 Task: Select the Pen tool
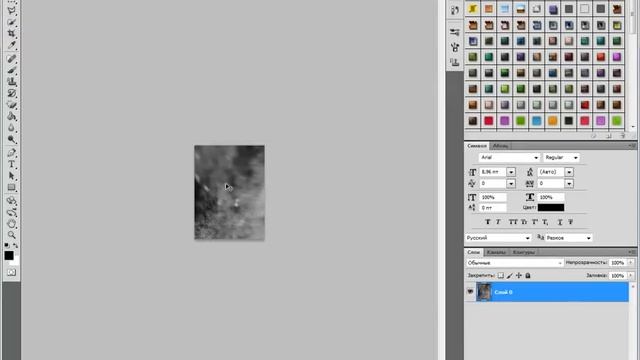[11, 153]
